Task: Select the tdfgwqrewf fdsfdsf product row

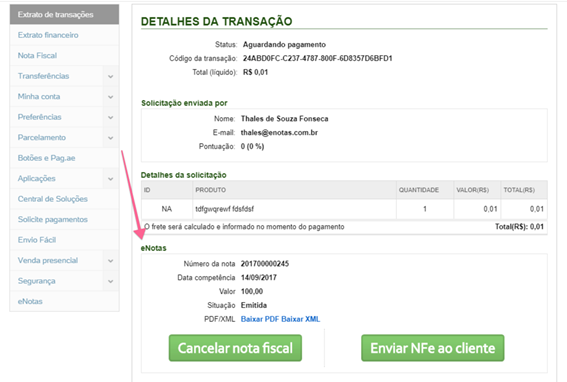Action: tap(344, 209)
